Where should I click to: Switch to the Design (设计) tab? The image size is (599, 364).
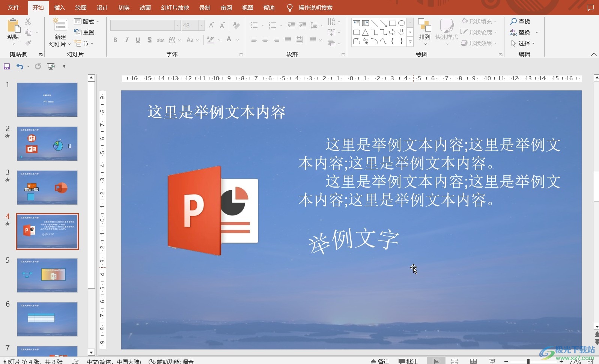tap(102, 8)
